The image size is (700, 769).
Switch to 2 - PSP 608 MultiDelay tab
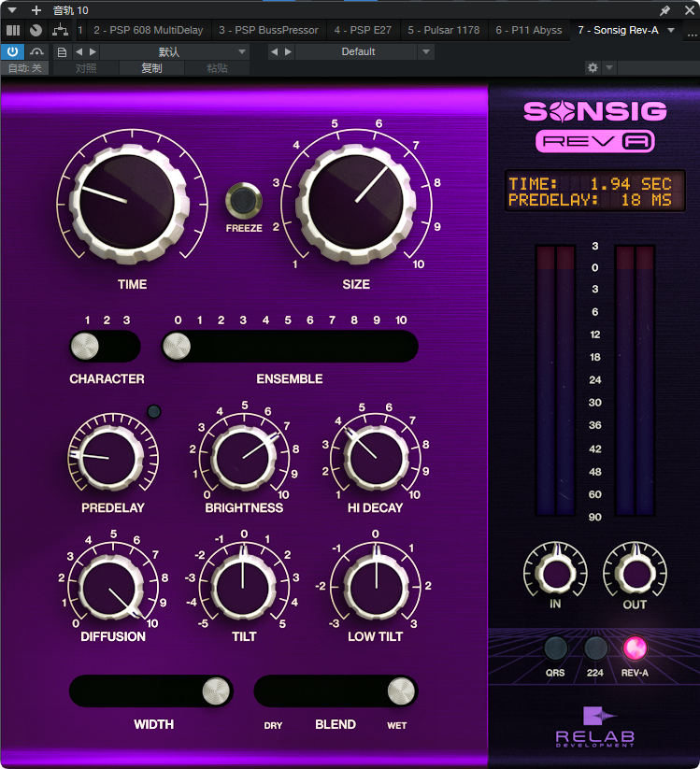[x=149, y=31]
